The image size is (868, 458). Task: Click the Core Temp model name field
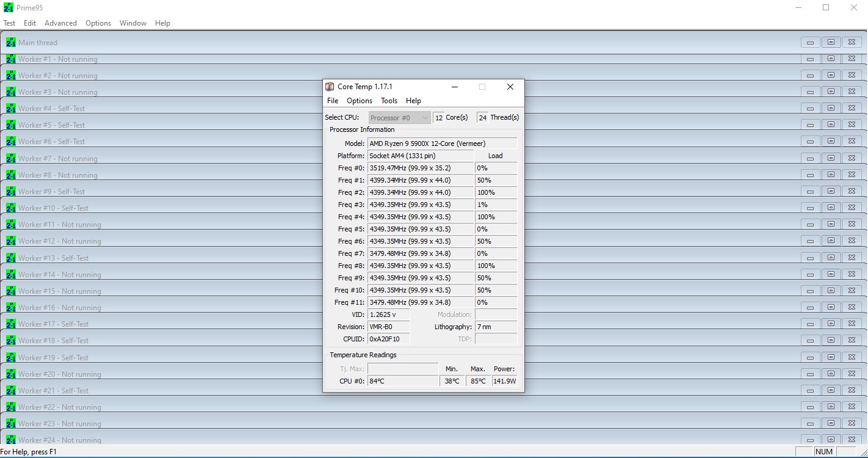point(442,144)
